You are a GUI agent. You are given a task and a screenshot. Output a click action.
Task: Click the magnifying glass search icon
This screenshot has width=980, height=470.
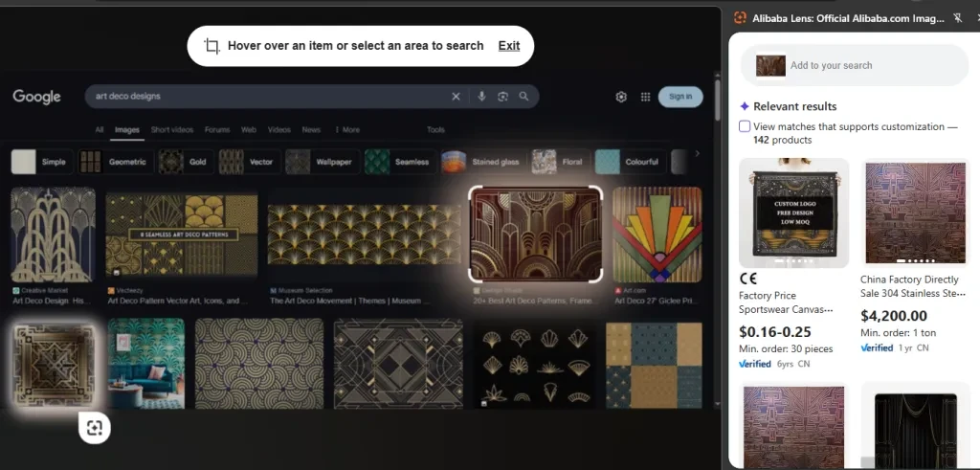point(523,97)
